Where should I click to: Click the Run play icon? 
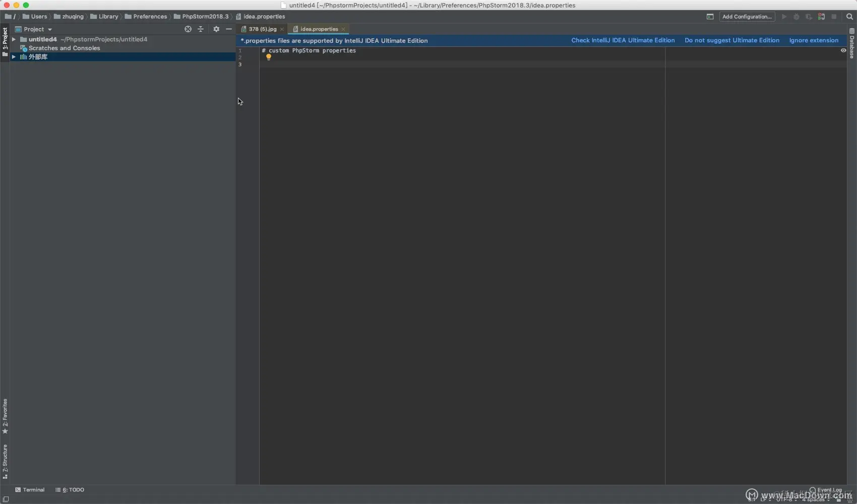click(x=784, y=17)
